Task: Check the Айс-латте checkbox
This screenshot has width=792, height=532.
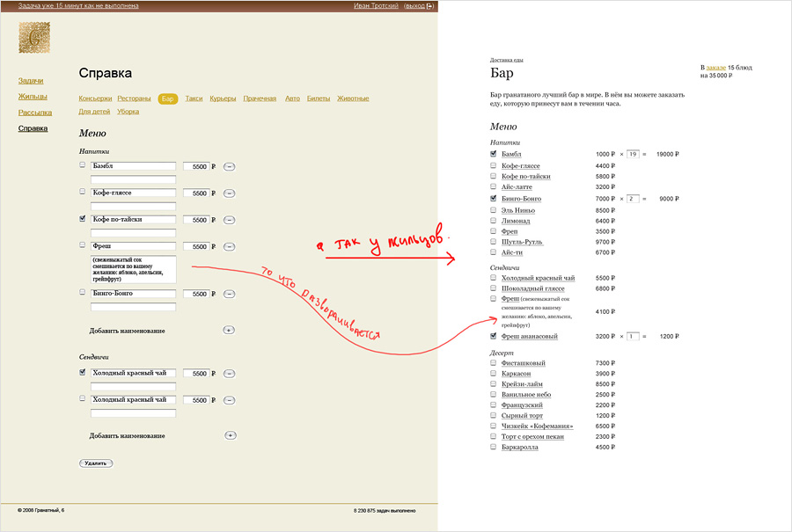Action: pos(494,186)
